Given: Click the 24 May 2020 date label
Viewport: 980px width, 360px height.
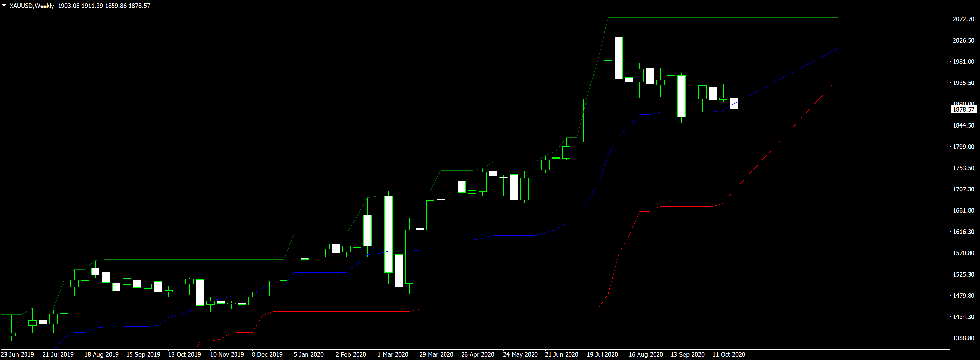Looking at the screenshot, I should click(520, 355).
